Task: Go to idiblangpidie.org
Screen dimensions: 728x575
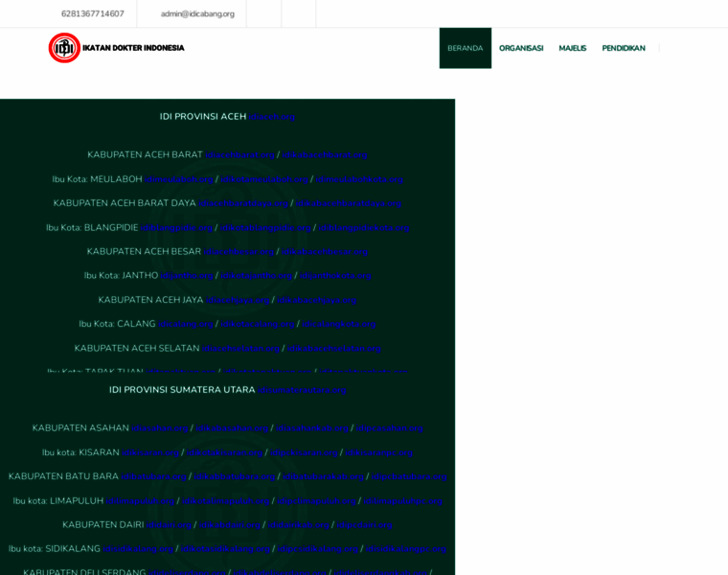Action: (176, 228)
